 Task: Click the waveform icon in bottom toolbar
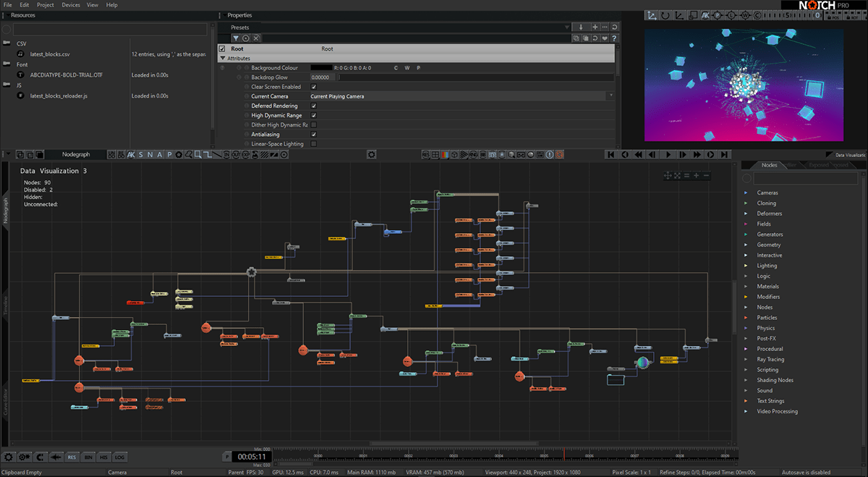pos(56,457)
